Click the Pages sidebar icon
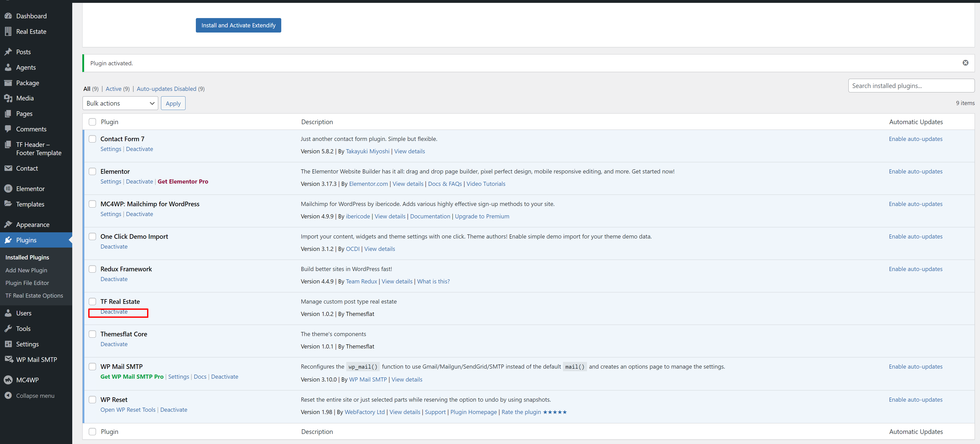The width and height of the screenshot is (980, 444). click(x=8, y=114)
